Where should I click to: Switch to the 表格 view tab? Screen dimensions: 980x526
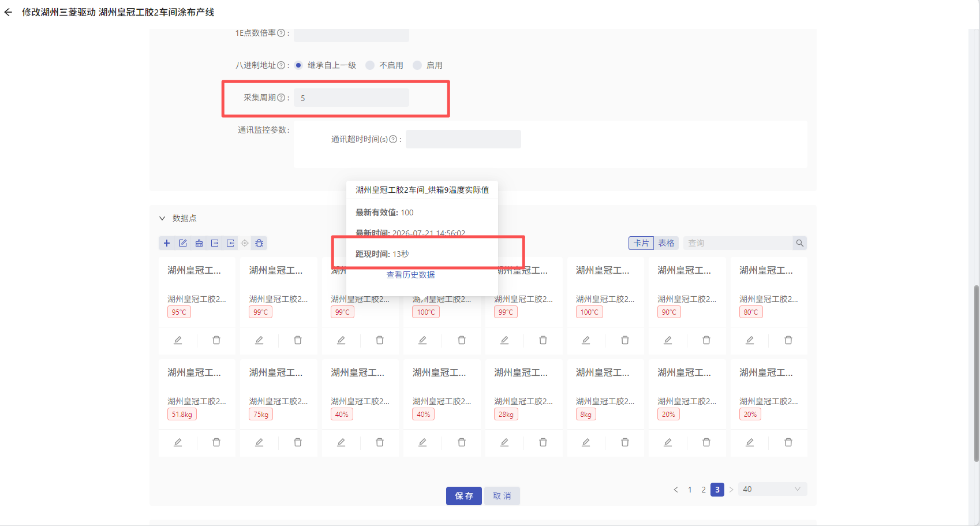(666, 243)
